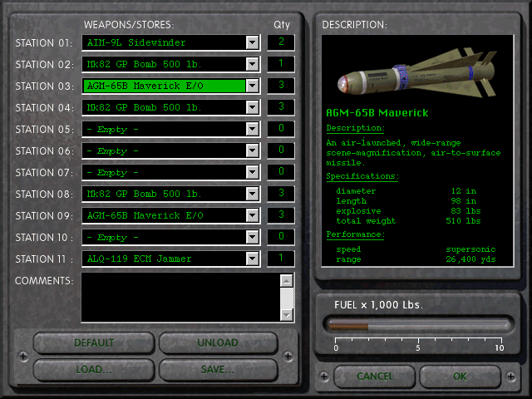
Task: Select the Empty field in Station 07
Action: (x=165, y=172)
